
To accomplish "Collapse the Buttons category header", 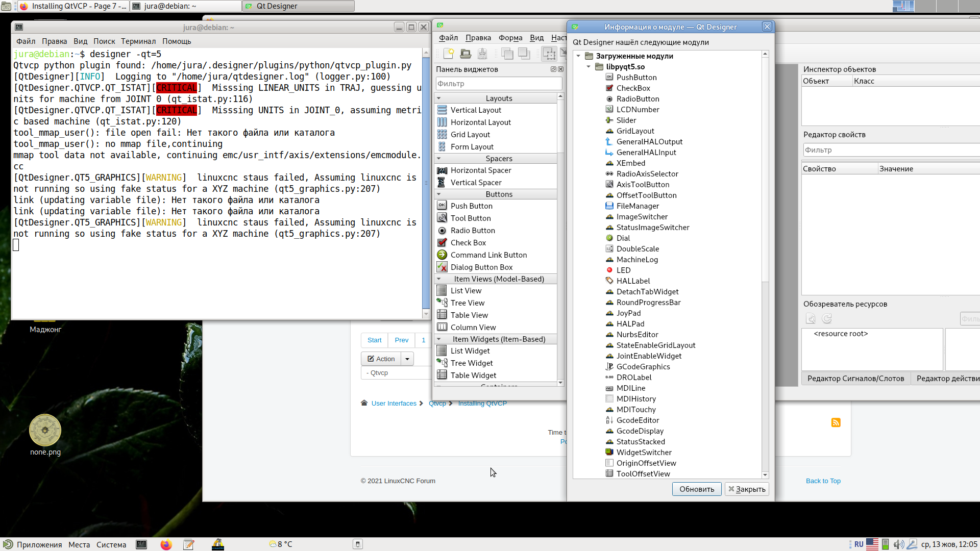I will [x=495, y=194].
